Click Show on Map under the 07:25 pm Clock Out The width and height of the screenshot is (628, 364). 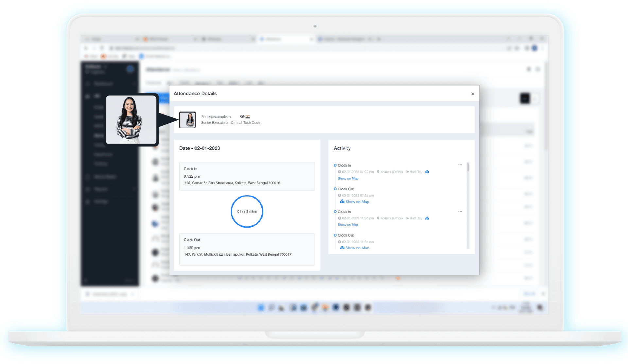coord(357,202)
